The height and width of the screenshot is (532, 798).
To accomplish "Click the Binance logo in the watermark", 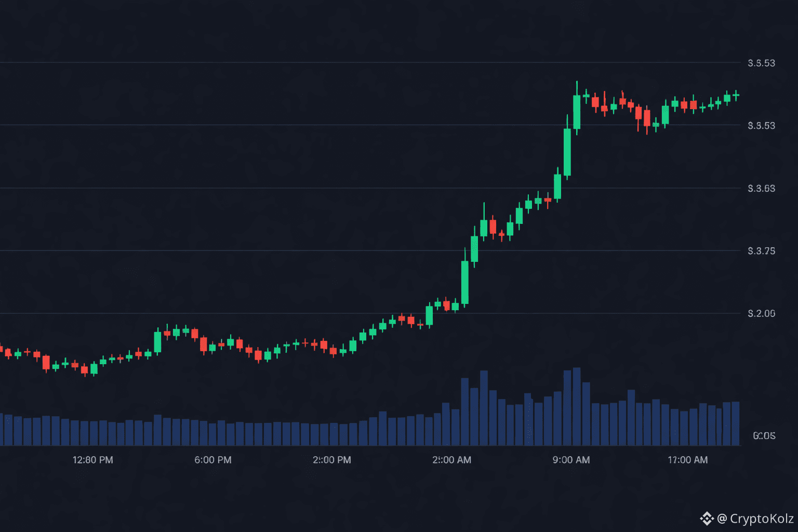I will pos(707,518).
